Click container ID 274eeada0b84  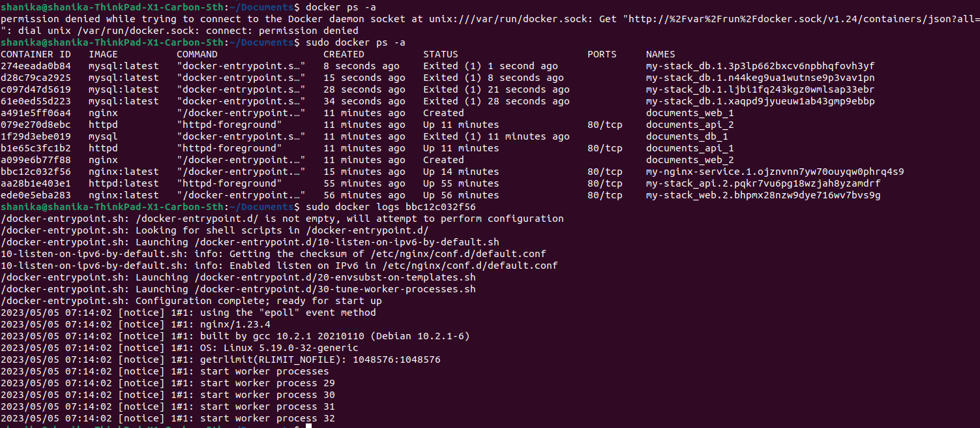[x=36, y=66]
